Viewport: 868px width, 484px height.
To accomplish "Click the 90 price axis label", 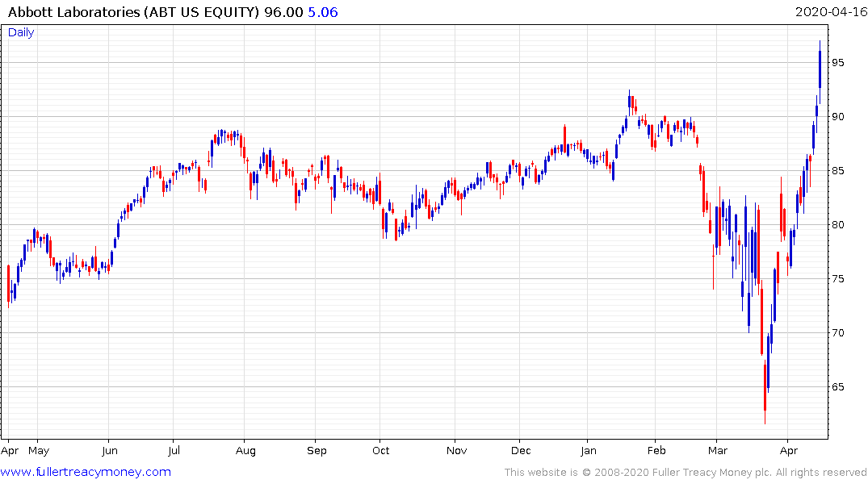I will (x=838, y=117).
